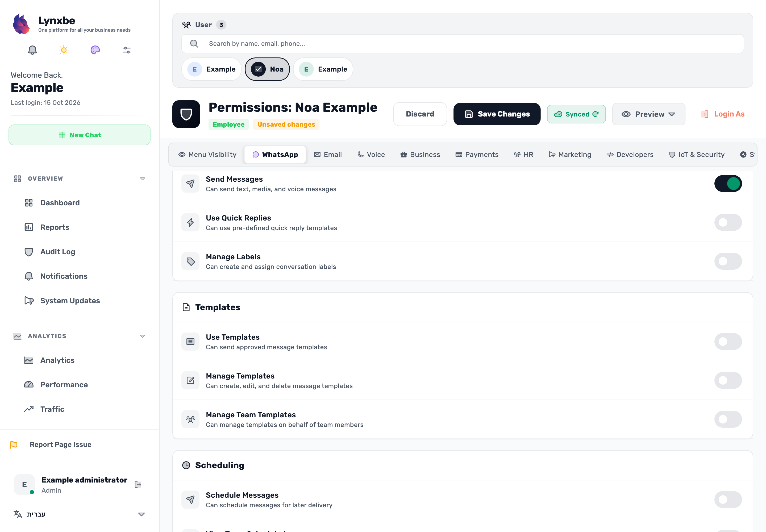Click the logout icon beside Example administrator
The width and height of the screenshot is (766, 532).
click(x=138, y=485)
